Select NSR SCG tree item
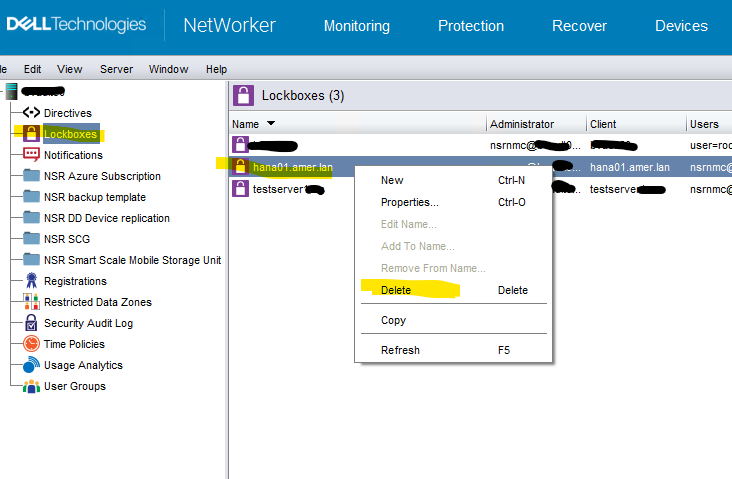The height and width of the screenshot is (479, 732). click(67, 239)
